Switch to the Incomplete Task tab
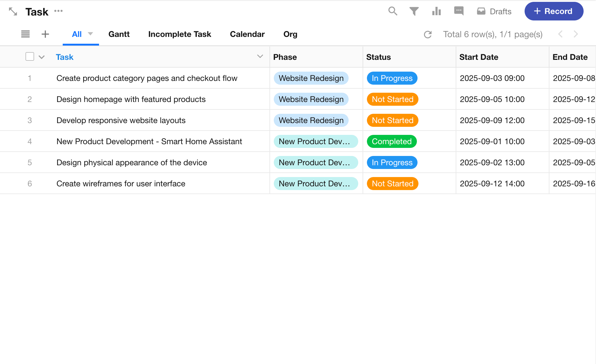Viewport: 596px width, 364px height. click(179, 34)
